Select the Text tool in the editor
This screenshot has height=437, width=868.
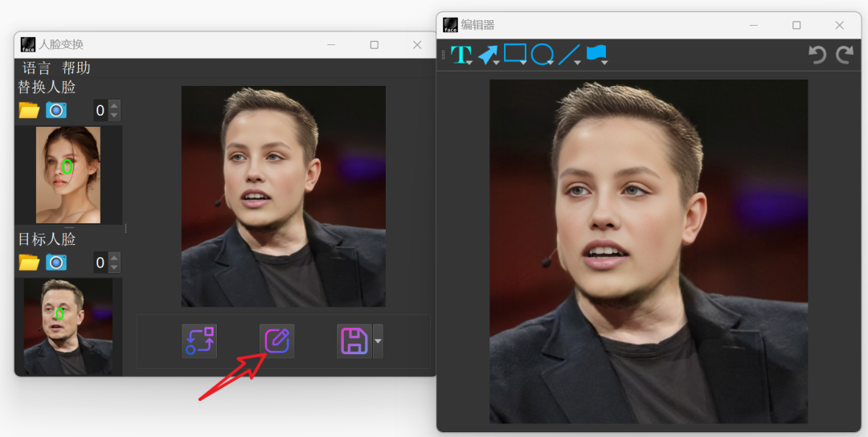(x=460, y=54)
